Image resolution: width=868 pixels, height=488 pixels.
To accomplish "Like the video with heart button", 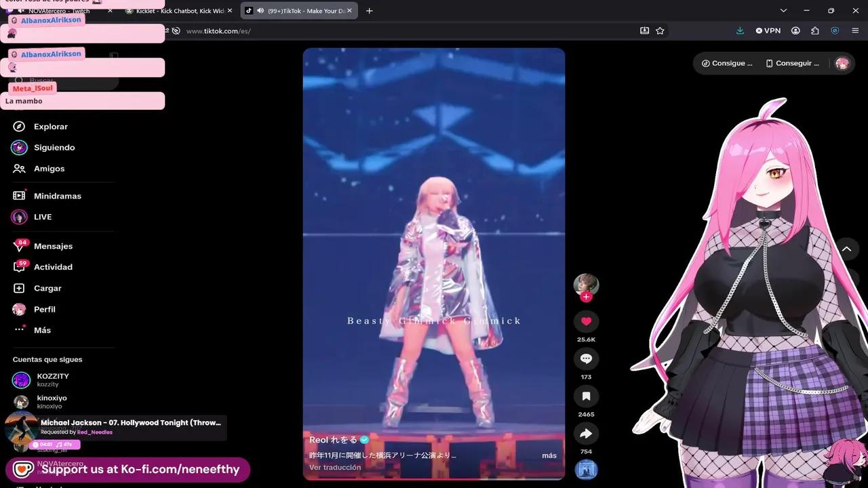I will tap(586, 321).
